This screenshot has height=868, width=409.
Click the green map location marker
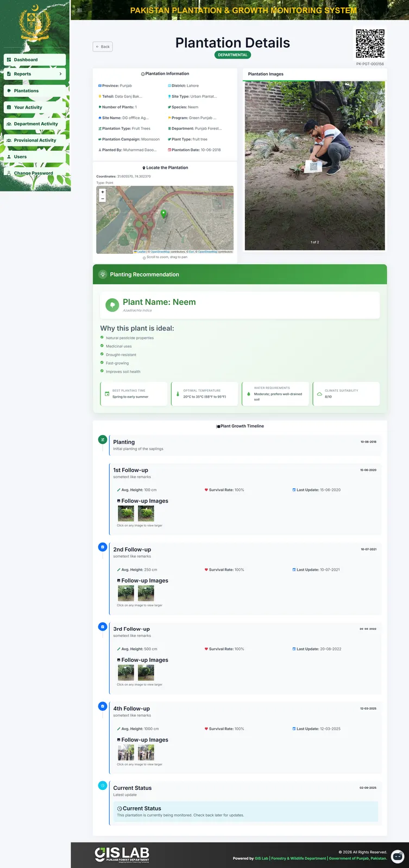[163, 214]
